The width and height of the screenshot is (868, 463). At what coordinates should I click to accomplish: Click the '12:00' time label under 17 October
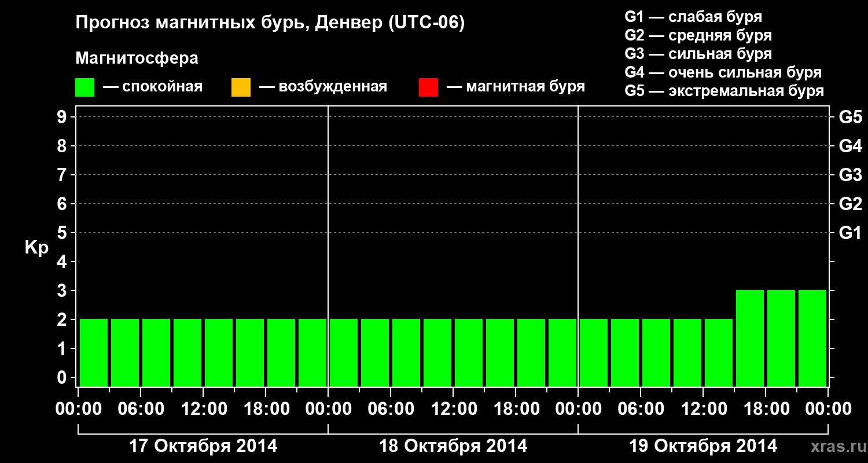coord(203,409)
